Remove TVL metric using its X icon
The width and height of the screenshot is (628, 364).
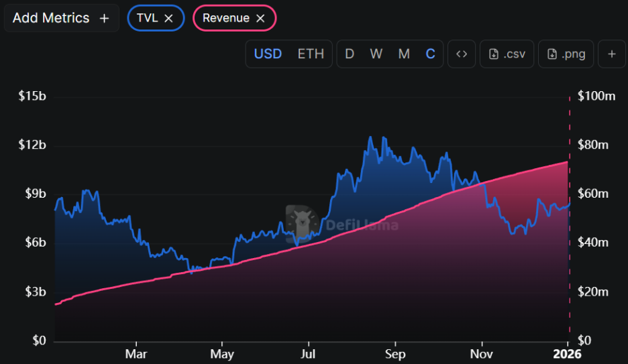(x=169, y=18)
